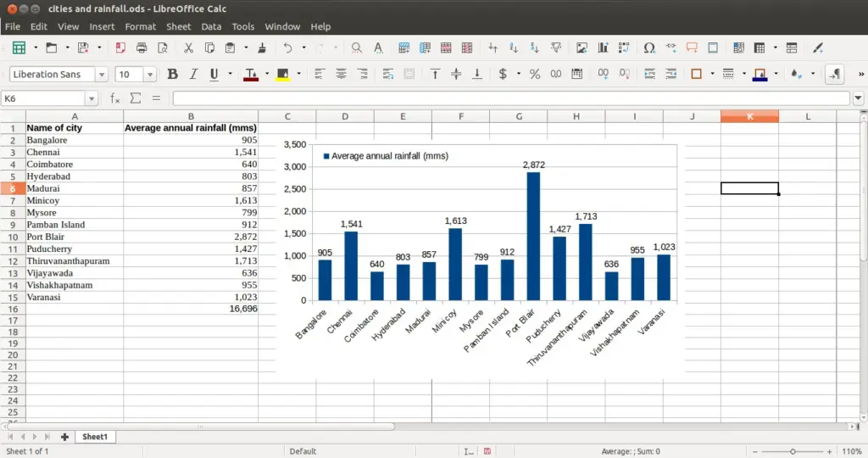
Task: Toggle left-to-right paragraph mark button
Action: 834,74
